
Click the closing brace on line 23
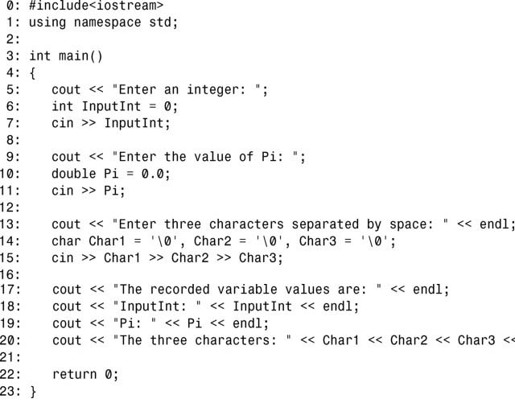click(33, 391)
